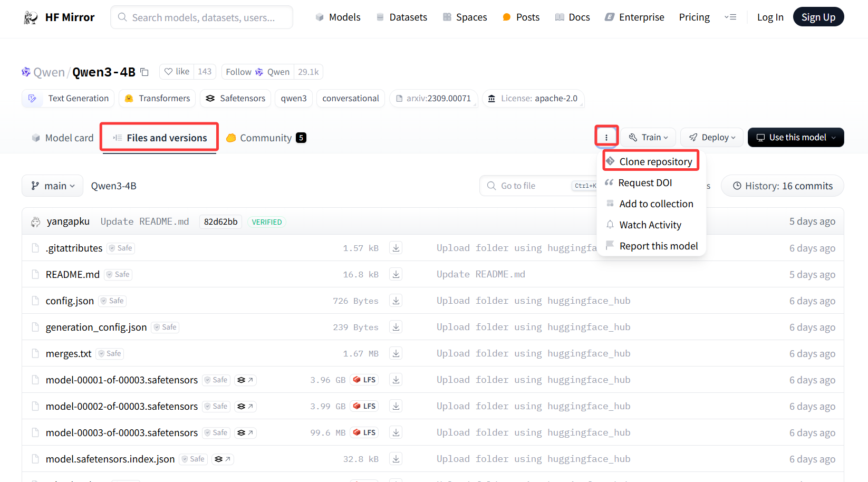Screen dimensions: 868x482
Task: Click LFS badge on model-00003-of-00003 row
Action: pos(364,432)
